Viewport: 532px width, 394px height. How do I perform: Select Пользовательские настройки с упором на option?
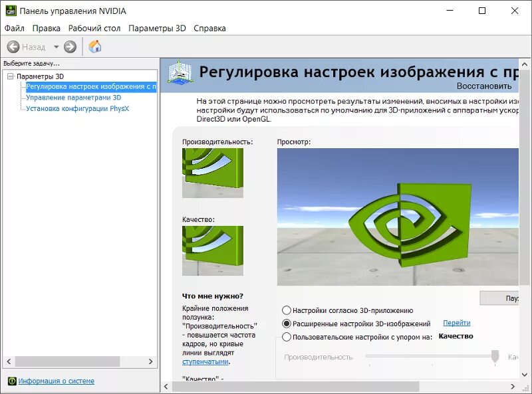287,337
